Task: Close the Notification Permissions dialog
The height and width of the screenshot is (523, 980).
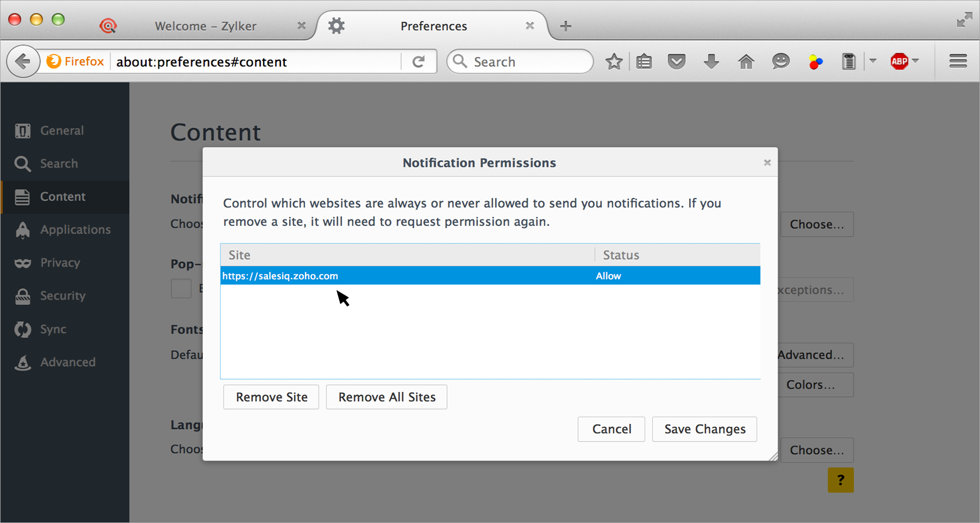Action: tap(767, 162)
